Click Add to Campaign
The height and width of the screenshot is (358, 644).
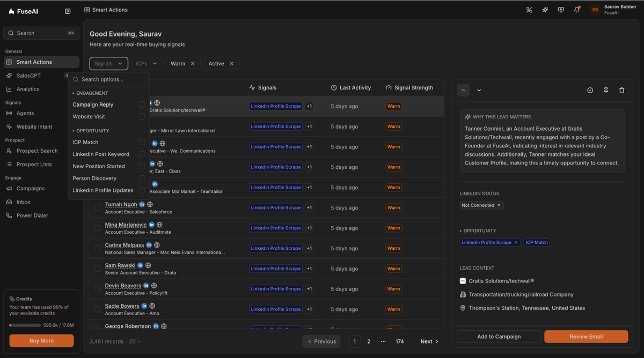pos(499,337)
